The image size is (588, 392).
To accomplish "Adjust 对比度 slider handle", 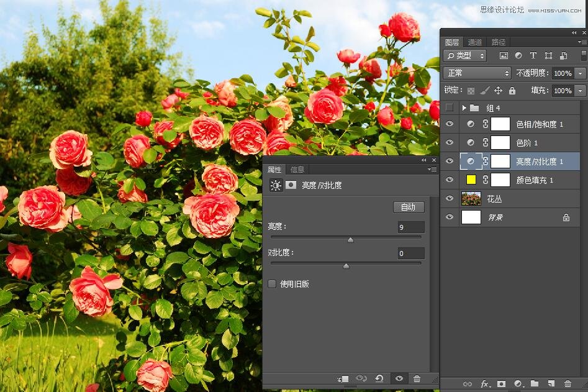I will click(346, 266).
